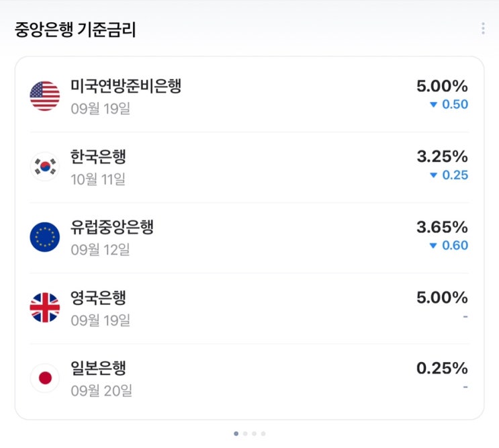Viewport: 499px width, 448px height.
Task: Click the United Kingdom flag icon
Action: (45, 308)
